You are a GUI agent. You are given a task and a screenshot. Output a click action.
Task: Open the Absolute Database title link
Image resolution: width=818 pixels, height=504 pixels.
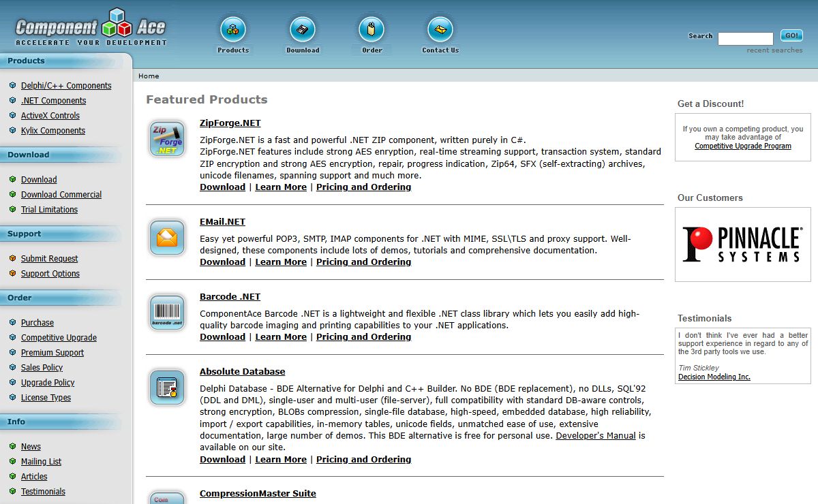point(242,372)
